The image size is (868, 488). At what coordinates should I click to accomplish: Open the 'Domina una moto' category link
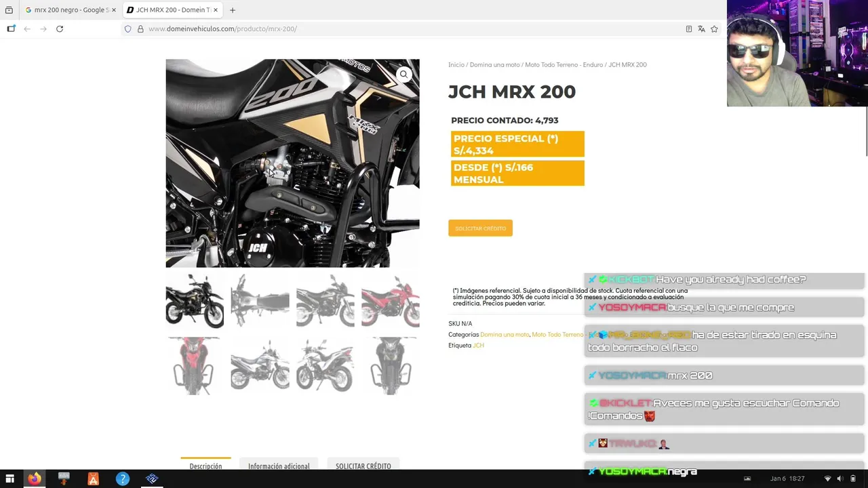point(505,335)
